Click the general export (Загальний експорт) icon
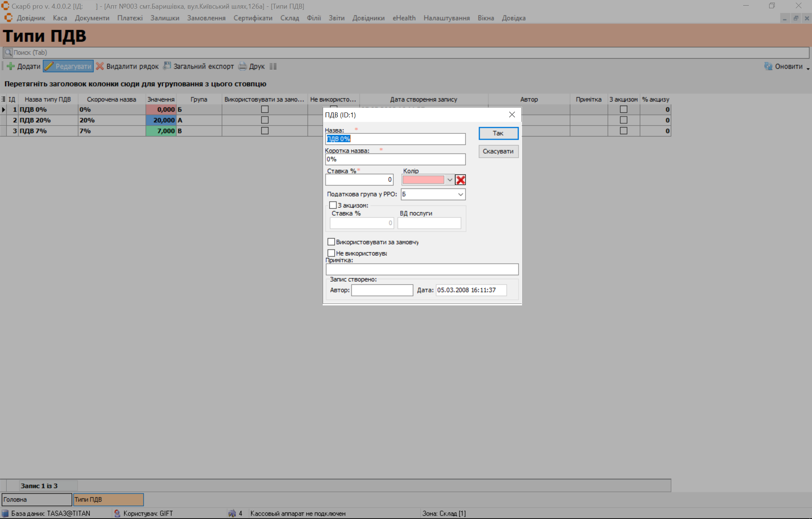812x519 pixels. click(167, 66)
